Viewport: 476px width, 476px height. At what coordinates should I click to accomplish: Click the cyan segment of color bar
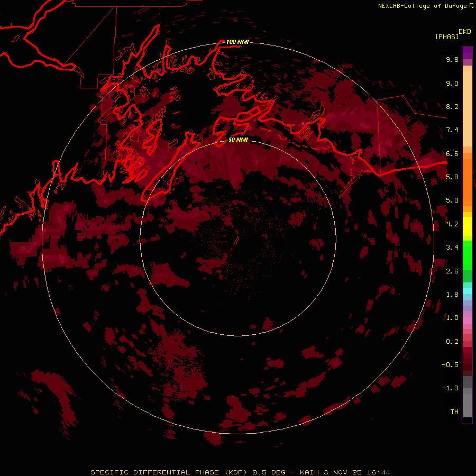[467, 291]
